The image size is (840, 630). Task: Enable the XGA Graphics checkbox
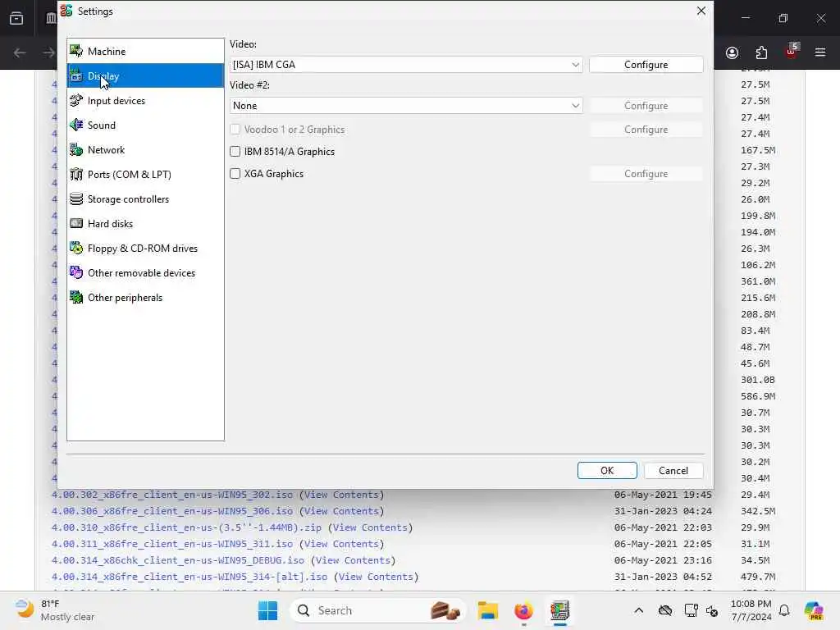pos(235,174)
